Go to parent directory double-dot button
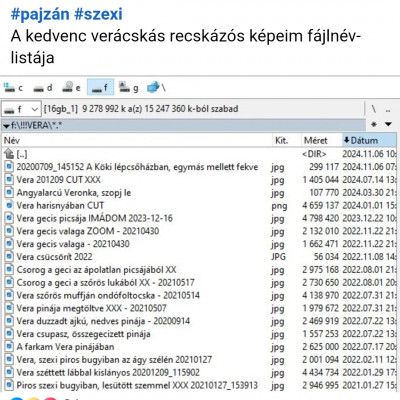This screenshot has width=400, height=400. coord(388,110)
